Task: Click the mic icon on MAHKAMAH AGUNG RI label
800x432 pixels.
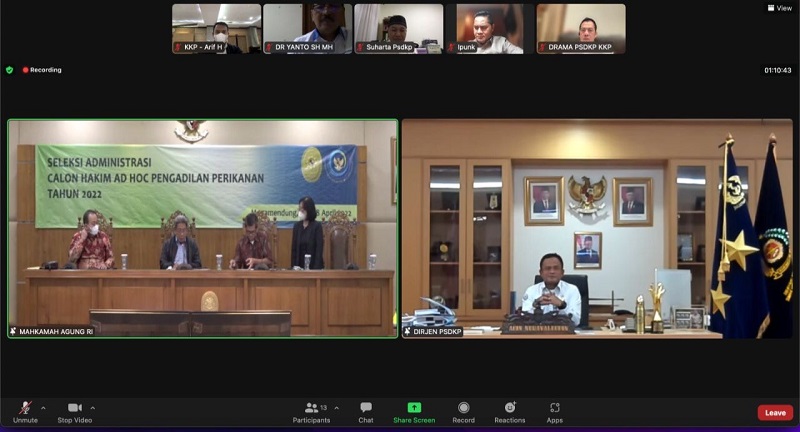Action: point(13,332)
